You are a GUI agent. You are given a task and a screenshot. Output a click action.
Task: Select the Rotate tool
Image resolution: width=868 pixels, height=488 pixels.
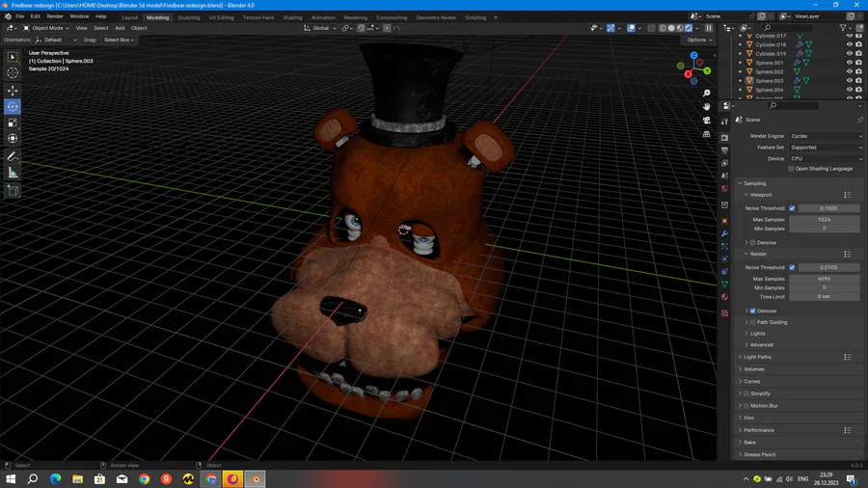(x=13, y=106)
